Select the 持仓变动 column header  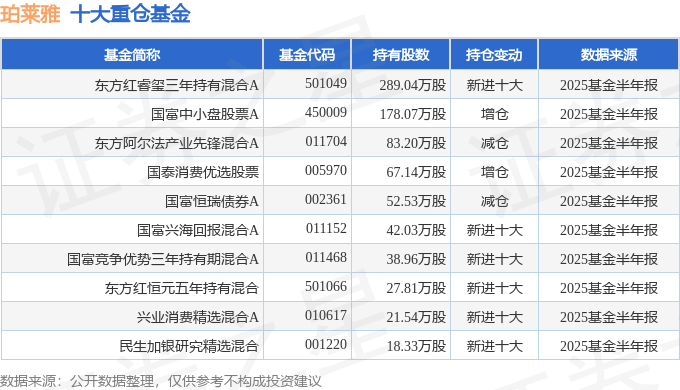tap(494, 55)
